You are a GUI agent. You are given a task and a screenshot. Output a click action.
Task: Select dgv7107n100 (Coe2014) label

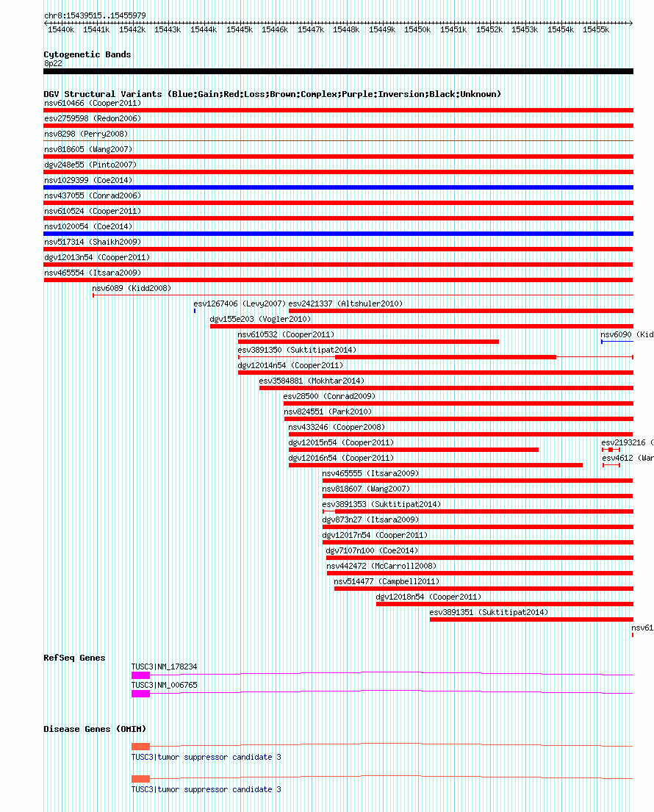(x=372, y=550)
